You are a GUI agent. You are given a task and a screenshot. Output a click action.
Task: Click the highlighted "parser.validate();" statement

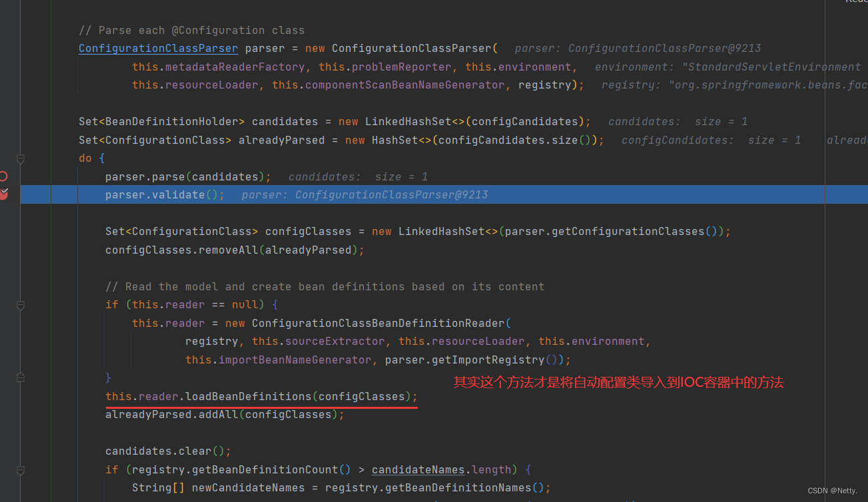(165, 194)
